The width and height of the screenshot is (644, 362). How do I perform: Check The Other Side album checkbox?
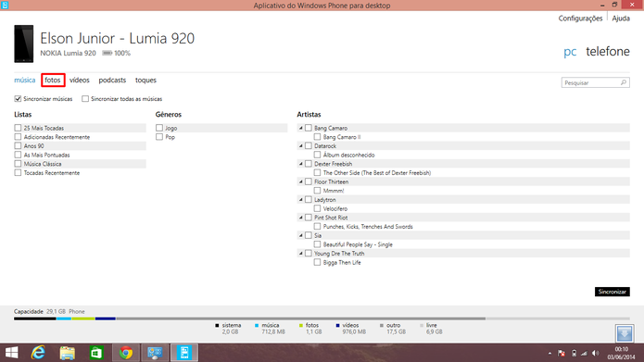[317, 172]
